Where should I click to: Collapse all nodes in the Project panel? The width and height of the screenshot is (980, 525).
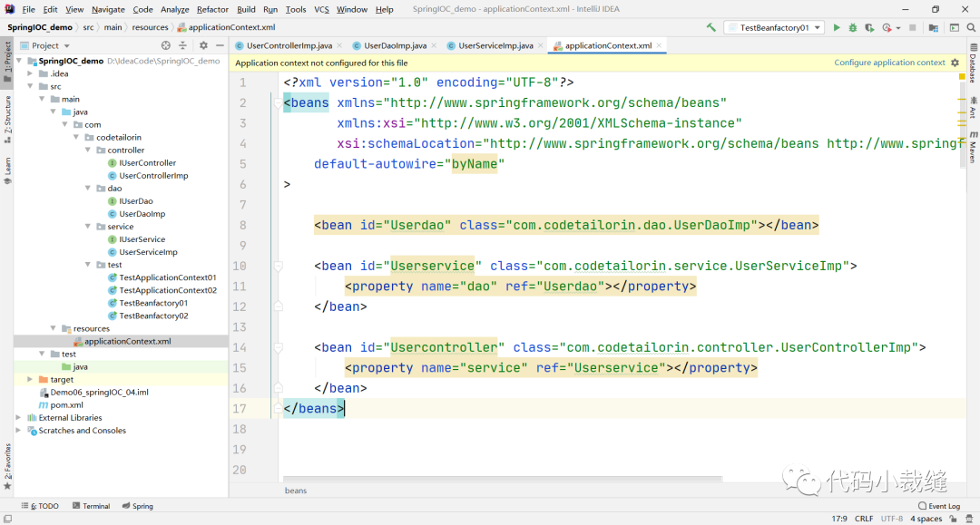[x=182, y=45]
